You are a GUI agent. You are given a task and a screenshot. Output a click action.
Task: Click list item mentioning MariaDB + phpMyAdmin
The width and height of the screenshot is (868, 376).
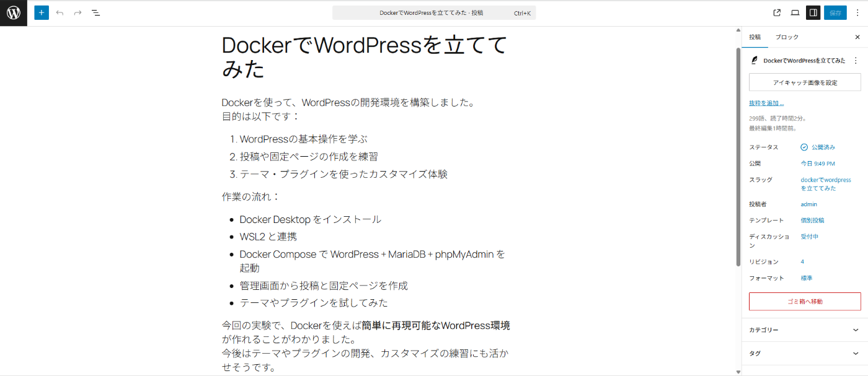tap(373, 261)
